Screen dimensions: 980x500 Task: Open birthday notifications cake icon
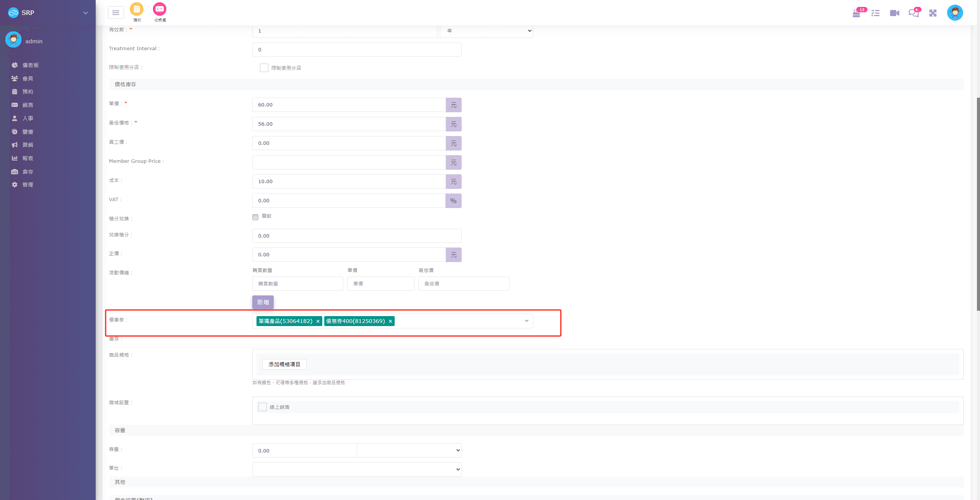pyautogui.click(x=856, y=13)
